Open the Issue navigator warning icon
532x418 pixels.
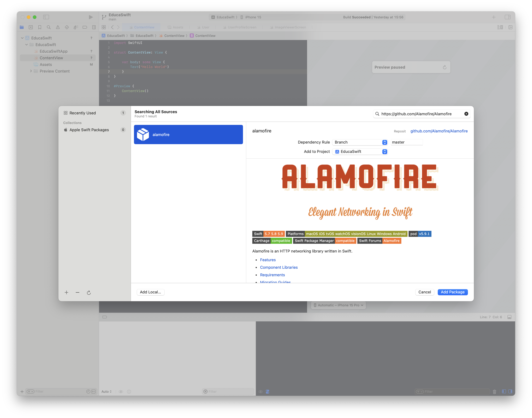(x=58, y=27)
